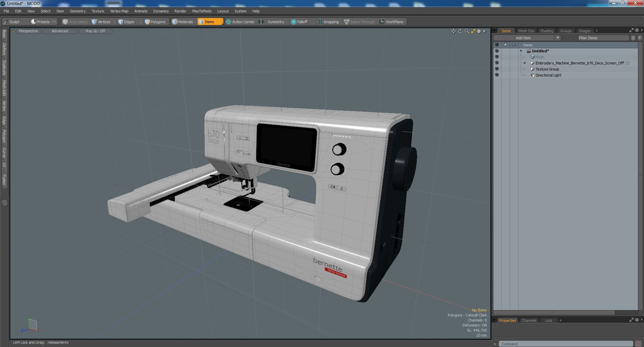Viewport: 644px width, 347px height.
Task: Click viewport arrow expander next to gear
Action: click(x=484, y=31)
